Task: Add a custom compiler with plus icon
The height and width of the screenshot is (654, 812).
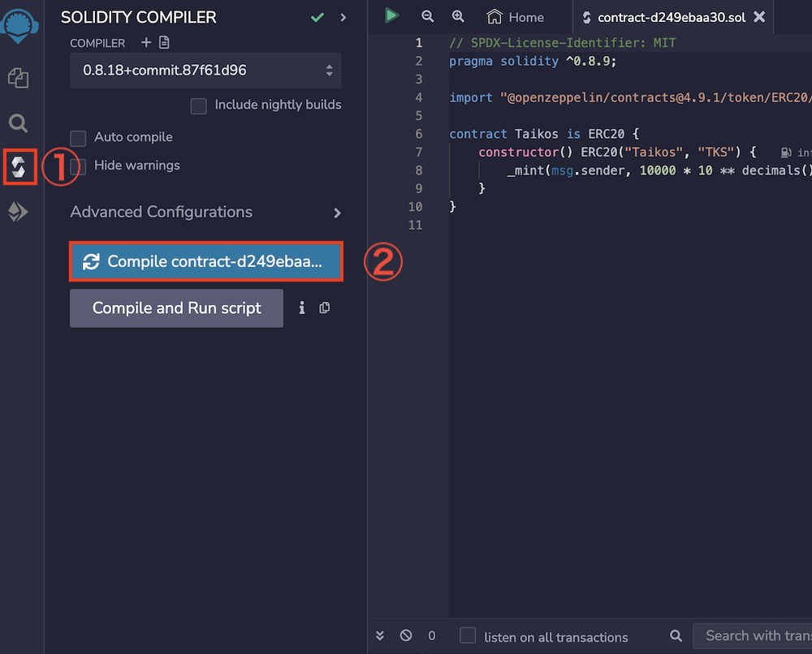Action: click(x=145, y=42)
